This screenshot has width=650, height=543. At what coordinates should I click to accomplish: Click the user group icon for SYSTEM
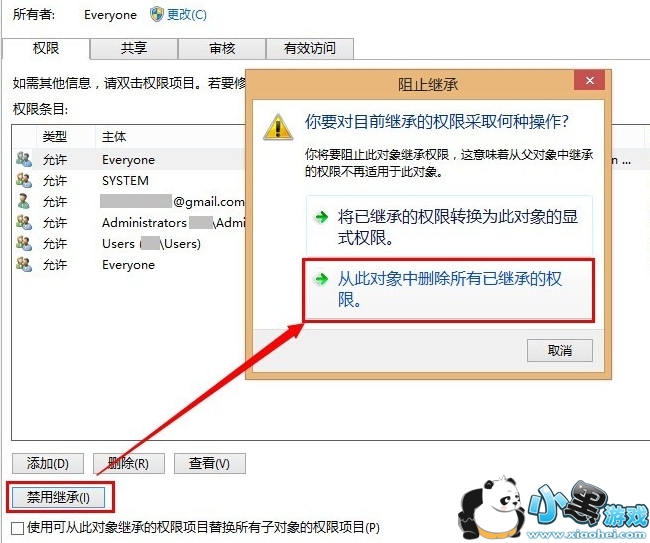pyautogui.click(x=24, y=180)
